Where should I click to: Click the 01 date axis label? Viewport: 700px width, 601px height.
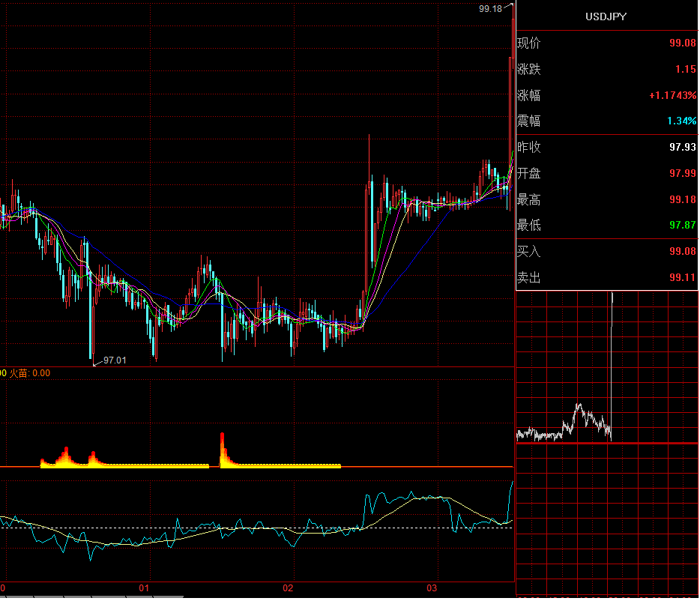145,588
